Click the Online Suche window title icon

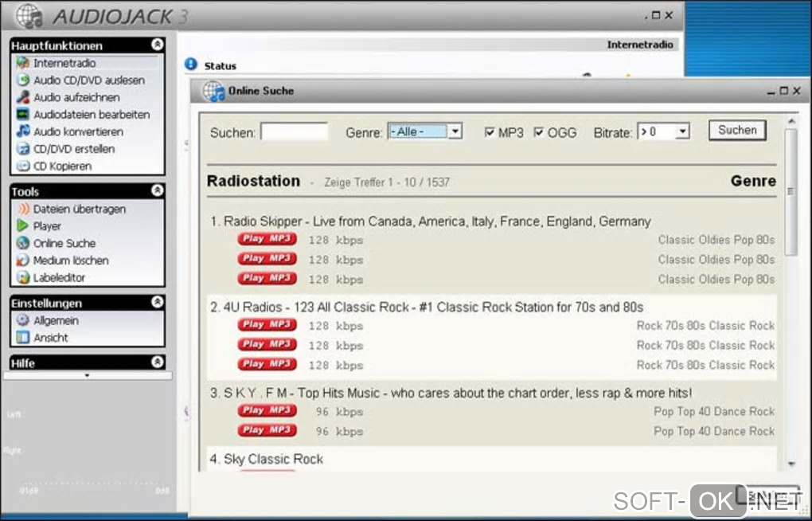(x=213, y=92)
